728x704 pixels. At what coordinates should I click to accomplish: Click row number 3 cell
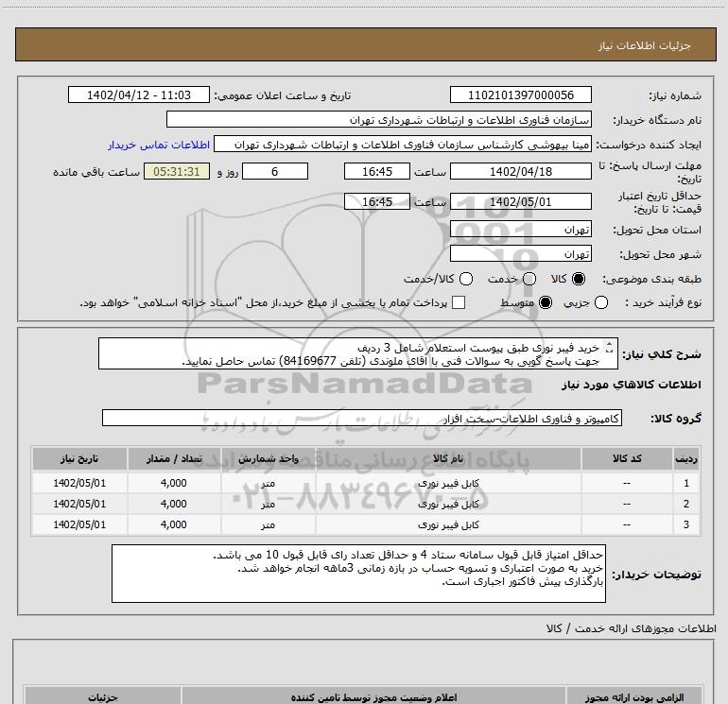coord(686,524)
